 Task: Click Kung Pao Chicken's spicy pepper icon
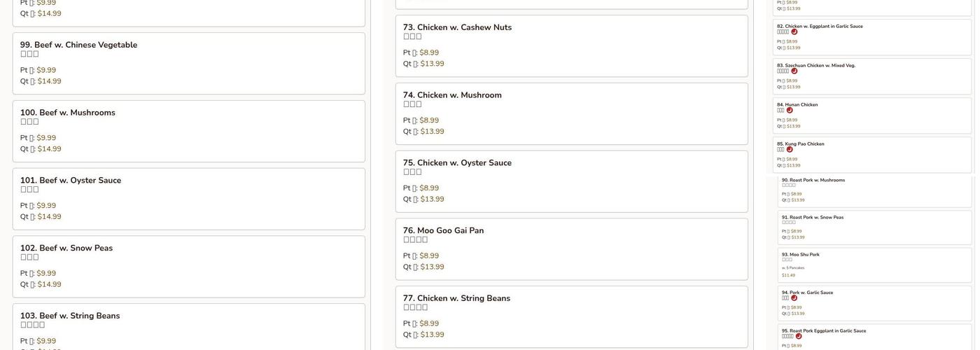tap(790, 150)
